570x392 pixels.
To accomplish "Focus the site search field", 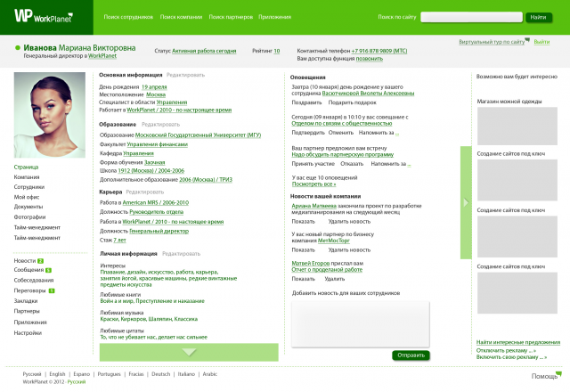I will click(471, 17).
